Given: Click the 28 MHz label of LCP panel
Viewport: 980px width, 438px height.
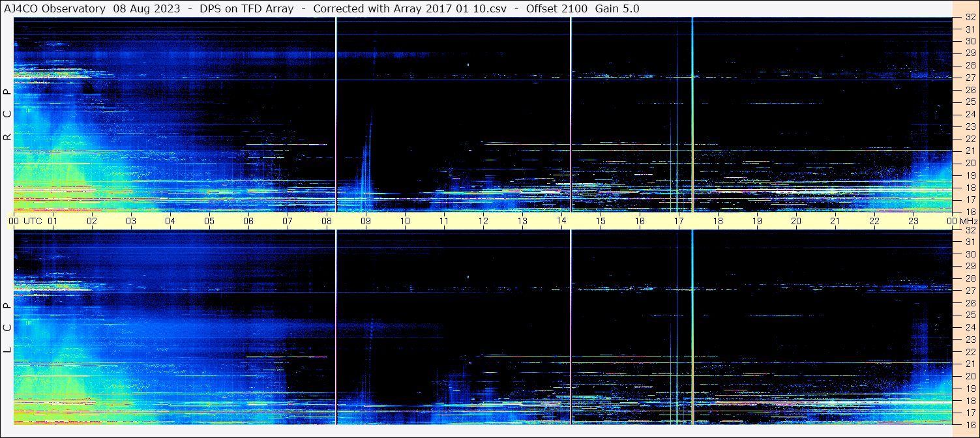Looking at the screenshot, I should [x=970, y=278].
